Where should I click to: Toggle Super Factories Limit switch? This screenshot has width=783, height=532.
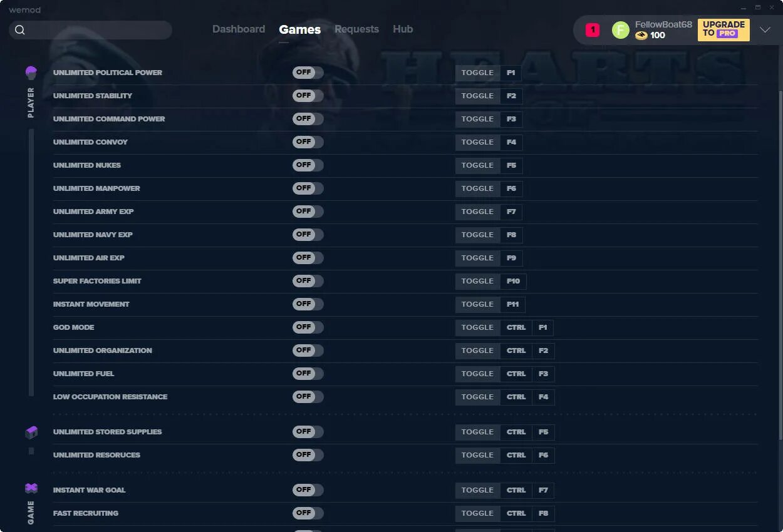click(x=308, y=281)
